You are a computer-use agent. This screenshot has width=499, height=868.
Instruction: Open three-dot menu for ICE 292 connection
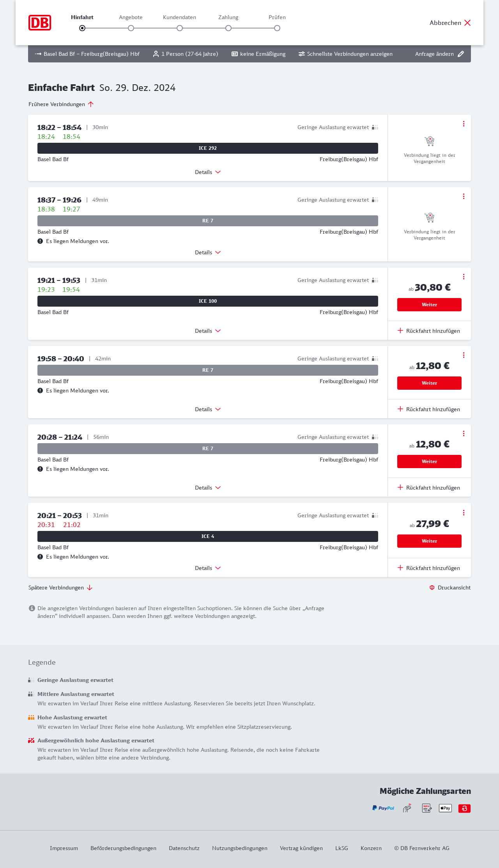464,124
